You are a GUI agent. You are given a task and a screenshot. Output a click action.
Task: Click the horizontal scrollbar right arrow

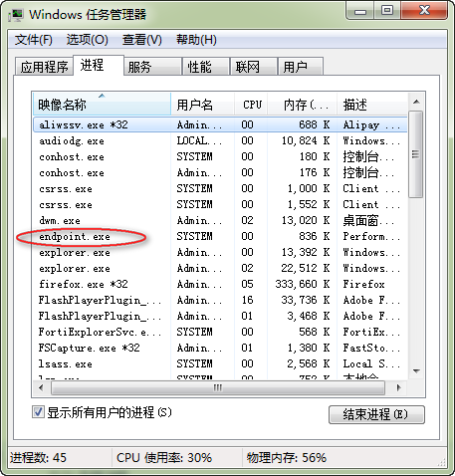click(398, 387)
